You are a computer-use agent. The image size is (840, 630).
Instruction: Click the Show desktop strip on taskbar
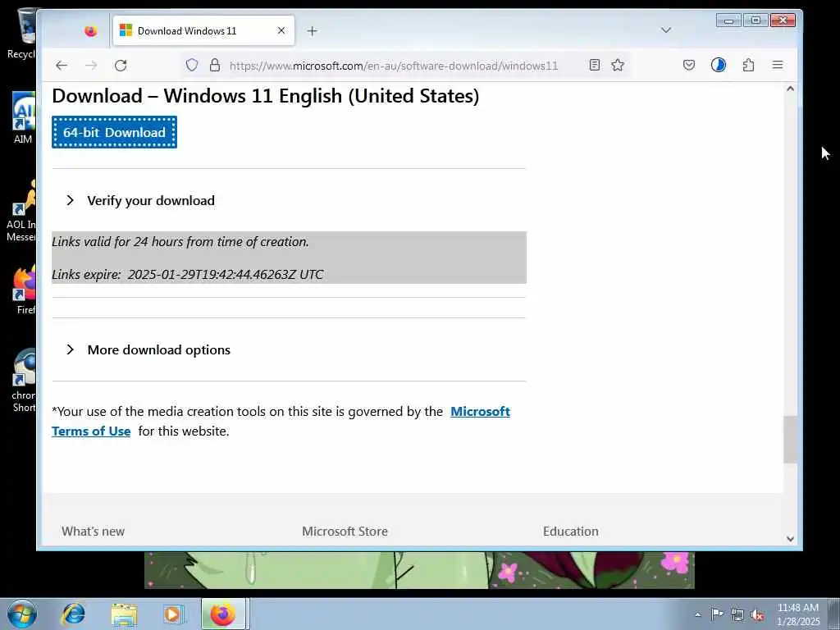[x=834, y=614]
